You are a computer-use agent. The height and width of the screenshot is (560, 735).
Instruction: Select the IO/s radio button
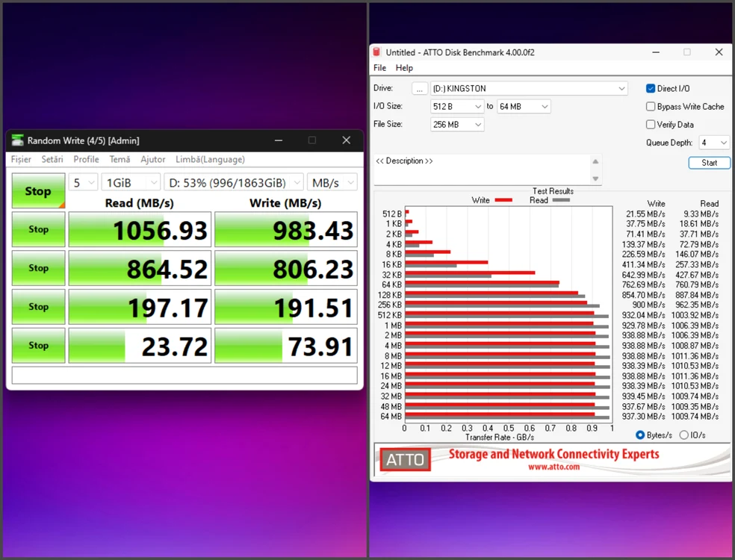tap(684, 435)
